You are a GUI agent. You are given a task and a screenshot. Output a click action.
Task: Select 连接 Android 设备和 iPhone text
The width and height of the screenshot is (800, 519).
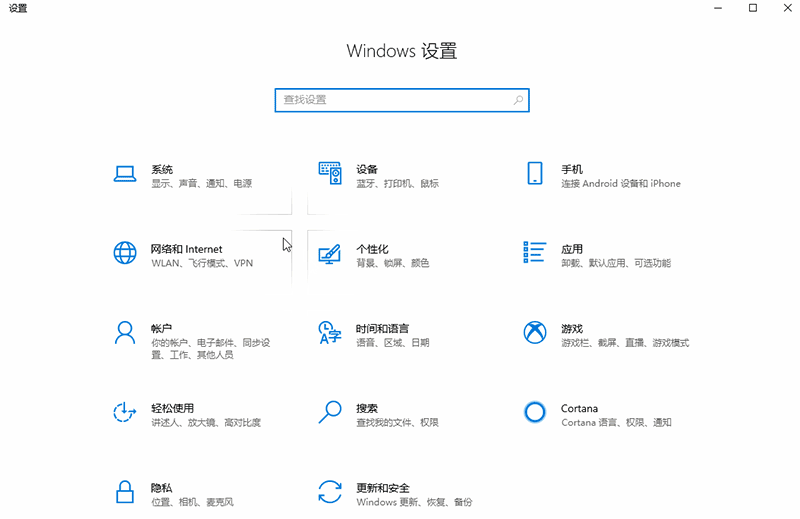(x=621, y=184)
